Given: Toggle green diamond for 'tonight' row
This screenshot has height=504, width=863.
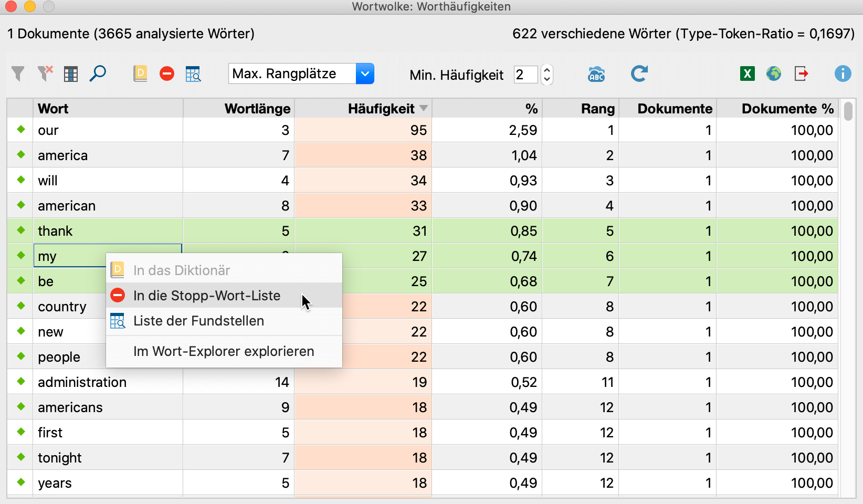Looking at the screenshot, I should (21, 457).
